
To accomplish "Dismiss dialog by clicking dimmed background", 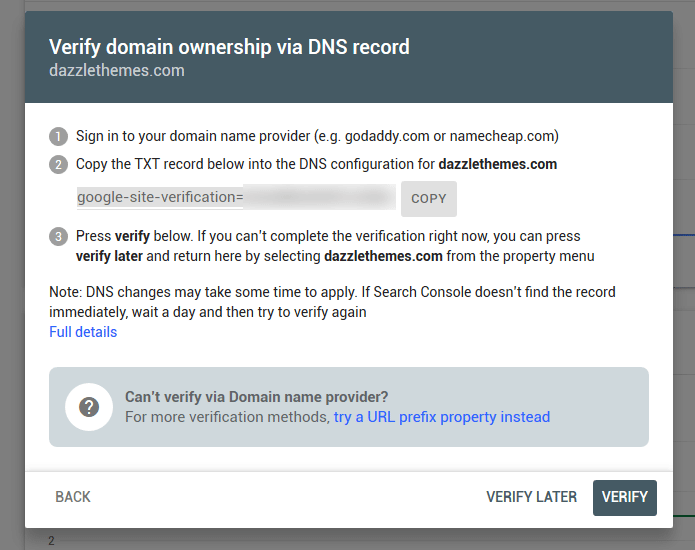I will (12, 275).
